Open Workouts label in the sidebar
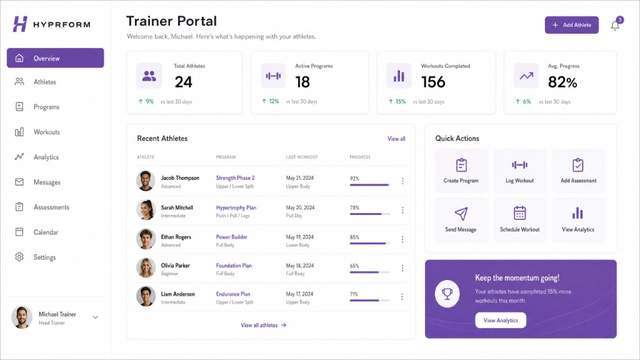Image resolution: width=640 pixels, height=360 pixels. coord(47,132)
